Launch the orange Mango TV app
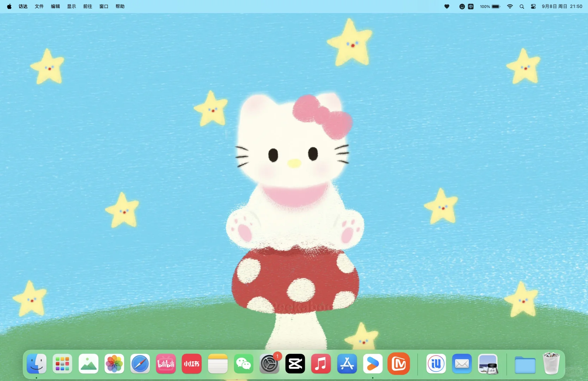This screenshot has height=381, width=588. 399,364
